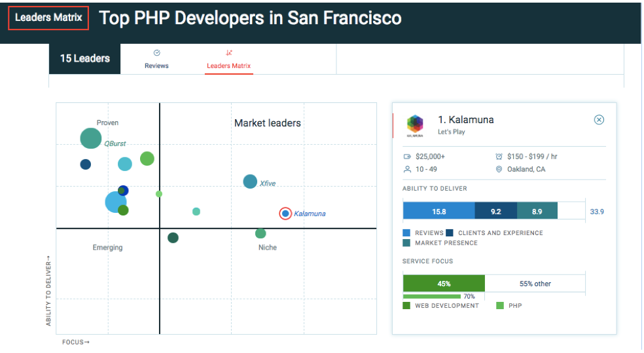
Task: Click the Proven quadrant label
Action: [x=107, y=122]
